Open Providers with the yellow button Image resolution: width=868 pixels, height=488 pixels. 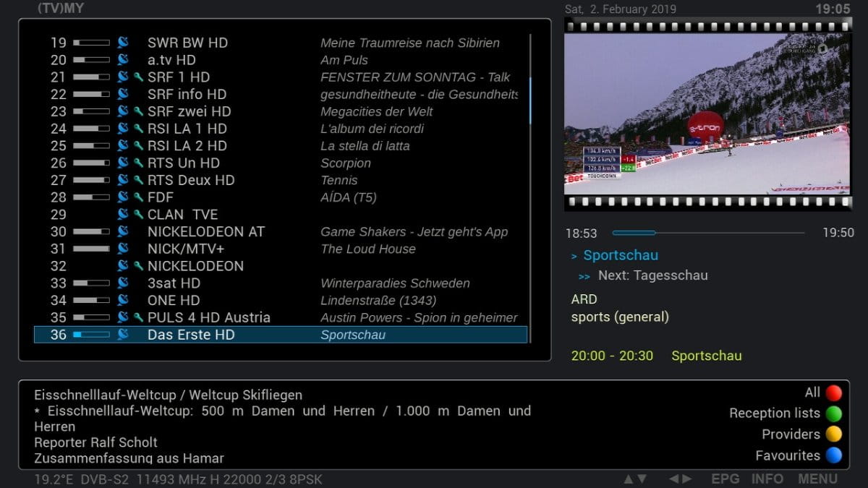click(x=834, y=435)
